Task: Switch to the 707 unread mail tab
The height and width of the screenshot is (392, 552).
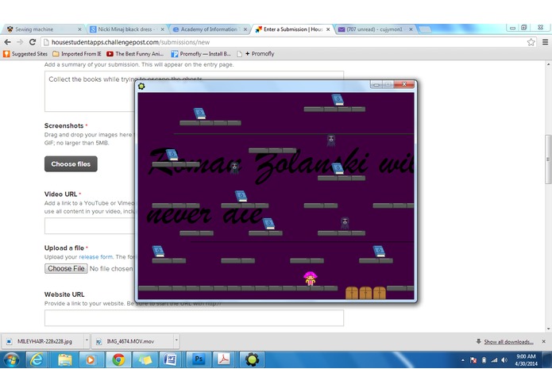Action: tap(374, 29)
